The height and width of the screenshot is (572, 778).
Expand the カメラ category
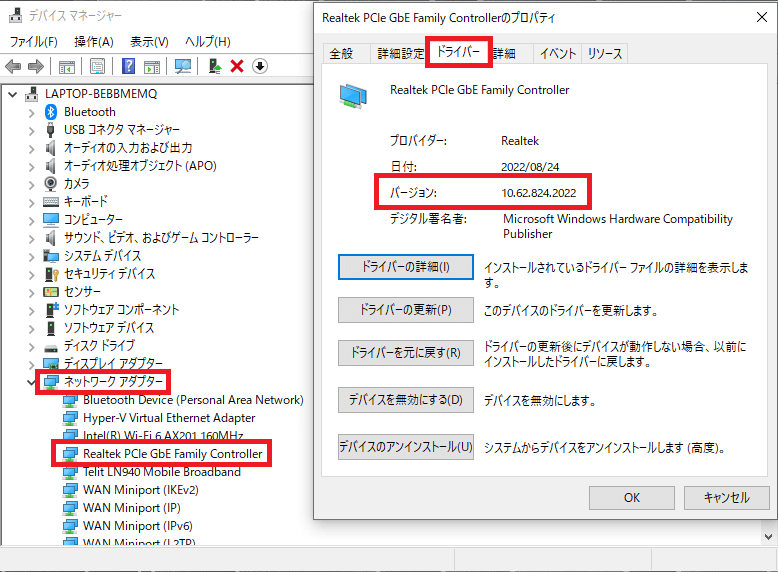(x=31, y=184)
